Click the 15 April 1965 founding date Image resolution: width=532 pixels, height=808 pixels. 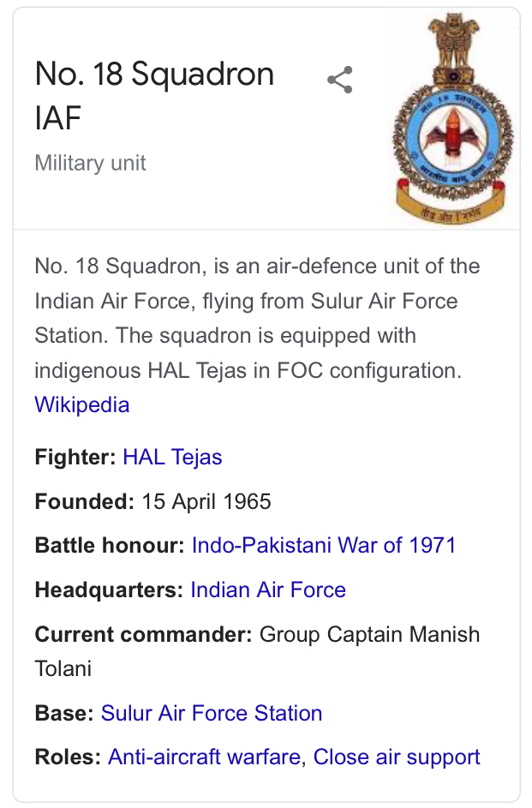206,501
